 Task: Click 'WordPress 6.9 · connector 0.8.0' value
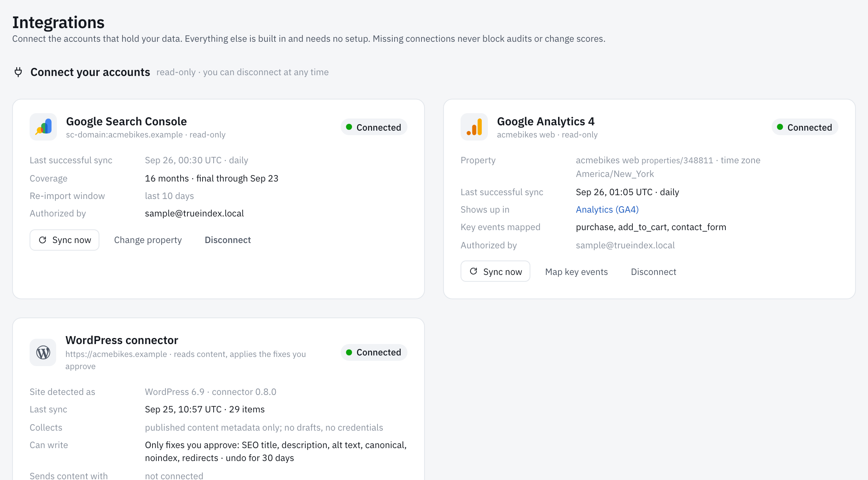click(x=211, y=392)
